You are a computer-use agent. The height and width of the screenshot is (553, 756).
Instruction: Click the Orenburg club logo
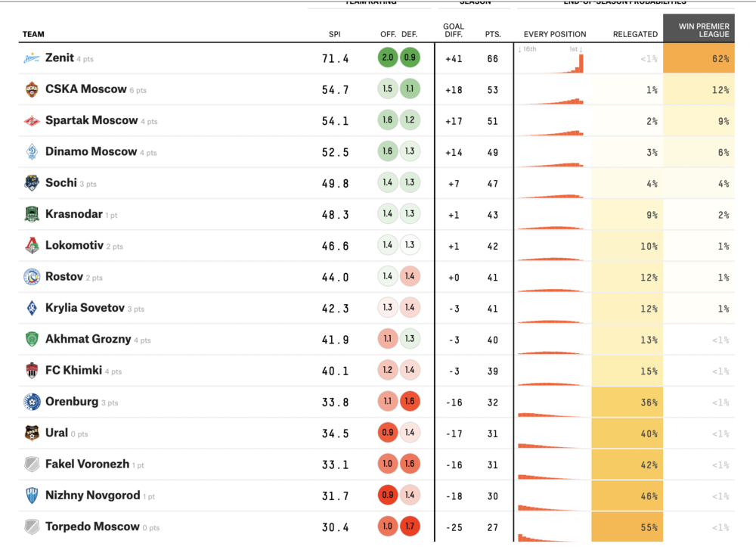[x=31, y=402]
